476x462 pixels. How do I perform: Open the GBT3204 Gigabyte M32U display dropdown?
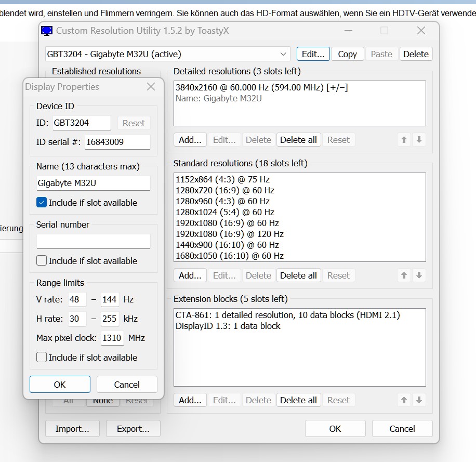(x=283, y=54)
